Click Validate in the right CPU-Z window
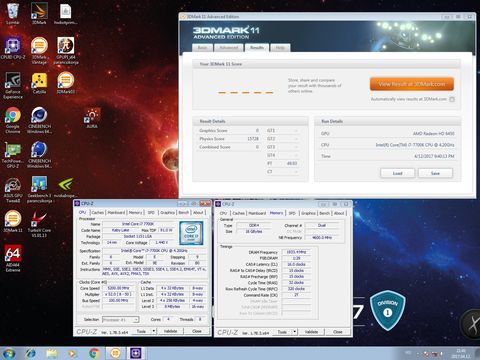This screenshot has height=360, width=480. [311, 332]
